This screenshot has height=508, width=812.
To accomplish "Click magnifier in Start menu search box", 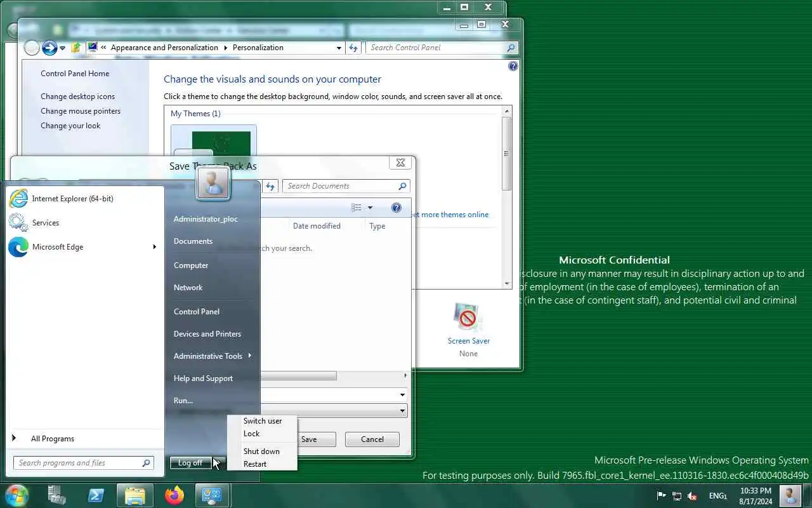I will pyautogui.click(x=146, y=463).
